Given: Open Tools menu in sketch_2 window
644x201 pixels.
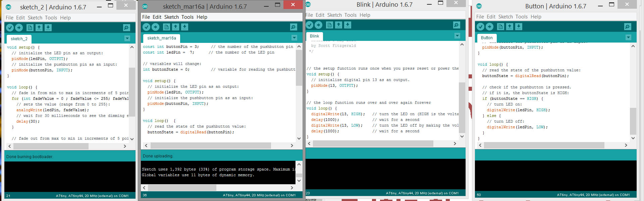Looking at the screenshot, I should [51, 17].
